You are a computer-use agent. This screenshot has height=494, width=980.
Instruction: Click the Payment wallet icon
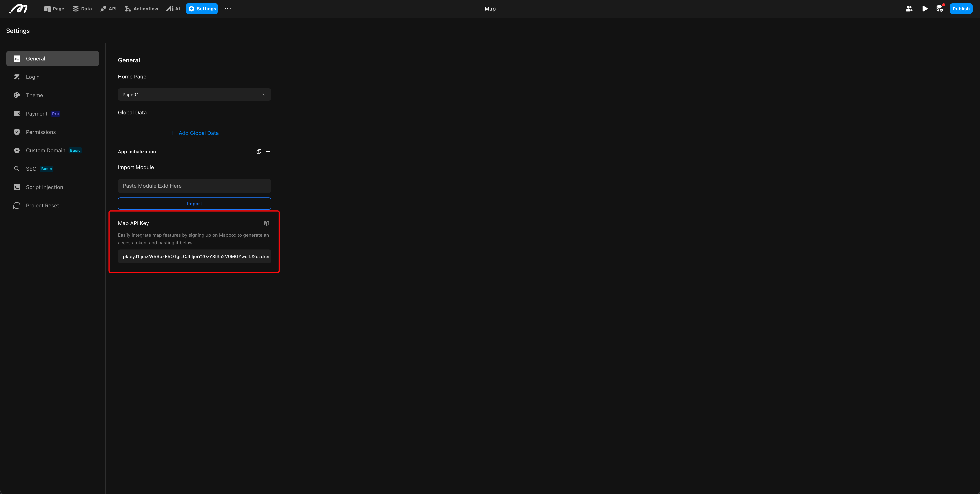[x=17, y=114]
